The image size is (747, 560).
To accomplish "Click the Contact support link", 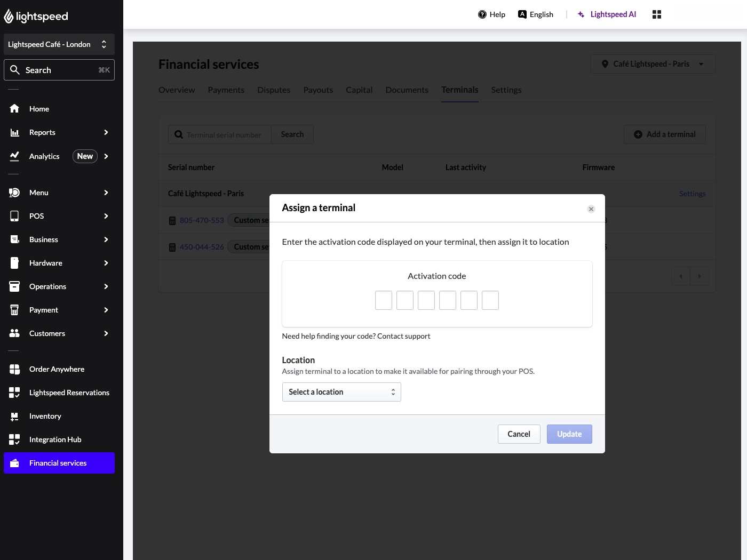I will 403,336.
